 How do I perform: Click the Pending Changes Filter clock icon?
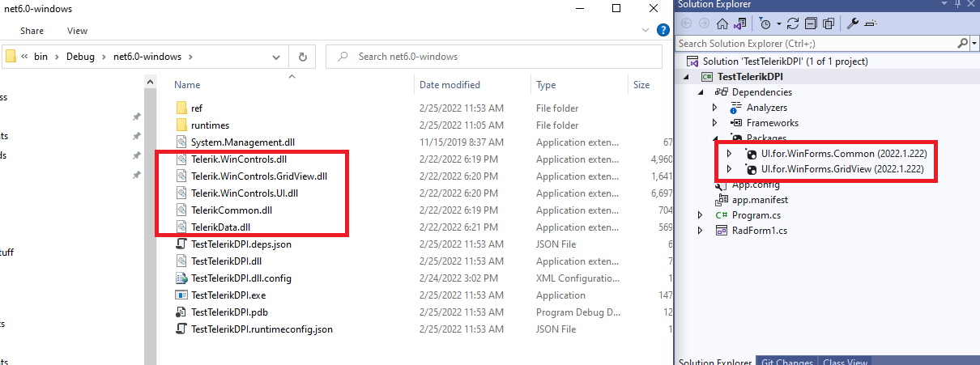coord(764,23)
